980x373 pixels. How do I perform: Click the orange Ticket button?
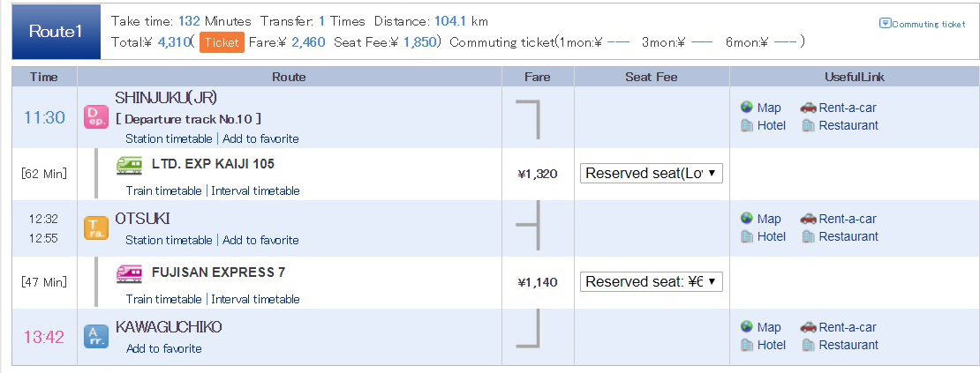222,42
